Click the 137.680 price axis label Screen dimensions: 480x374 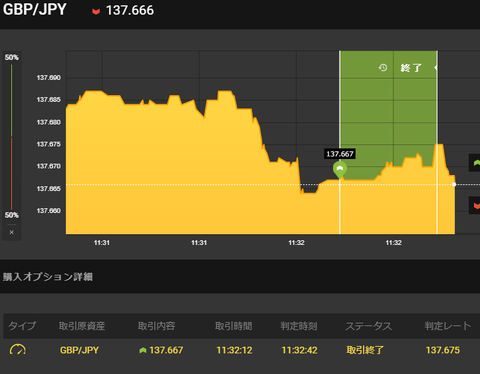pyautogui.click(x=49, y=122)
